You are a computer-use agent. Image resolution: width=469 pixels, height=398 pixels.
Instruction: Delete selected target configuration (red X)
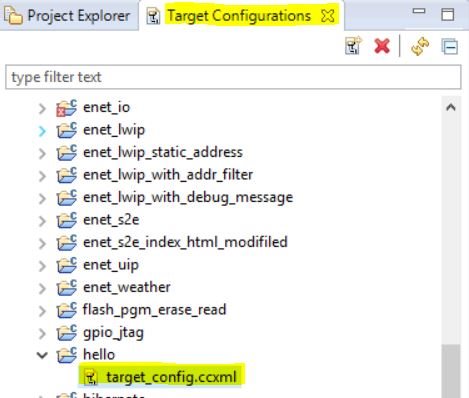tap(382, 46)
